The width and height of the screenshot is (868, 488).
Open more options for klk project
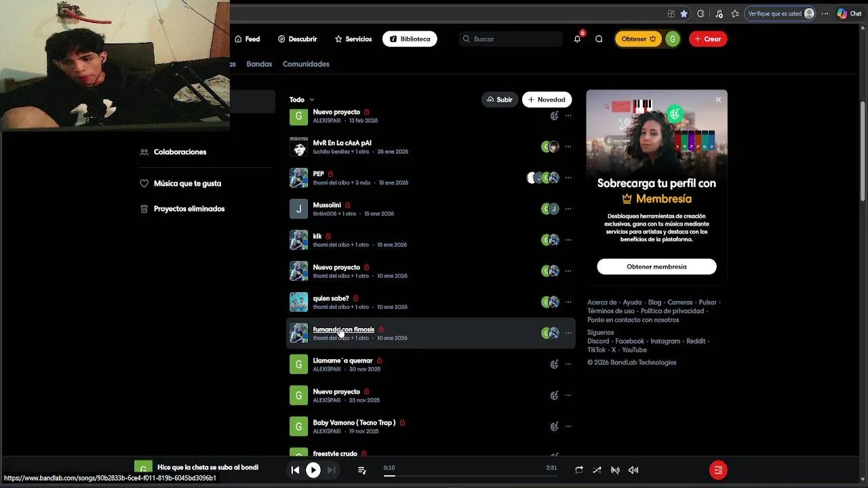click(568, 240)
